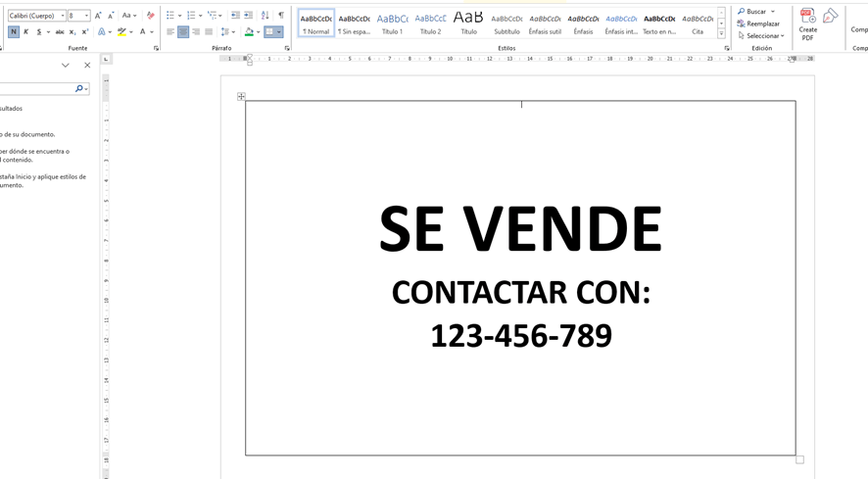The height and width of the screenshot is (479, 868).
Task: Open the borders dropdown arrow
Action: [278, 32]
